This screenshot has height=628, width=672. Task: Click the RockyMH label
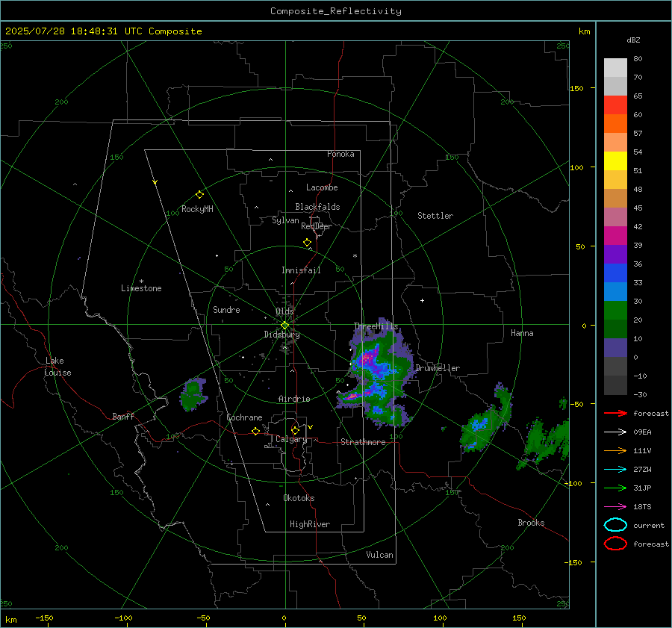point(197,209)
